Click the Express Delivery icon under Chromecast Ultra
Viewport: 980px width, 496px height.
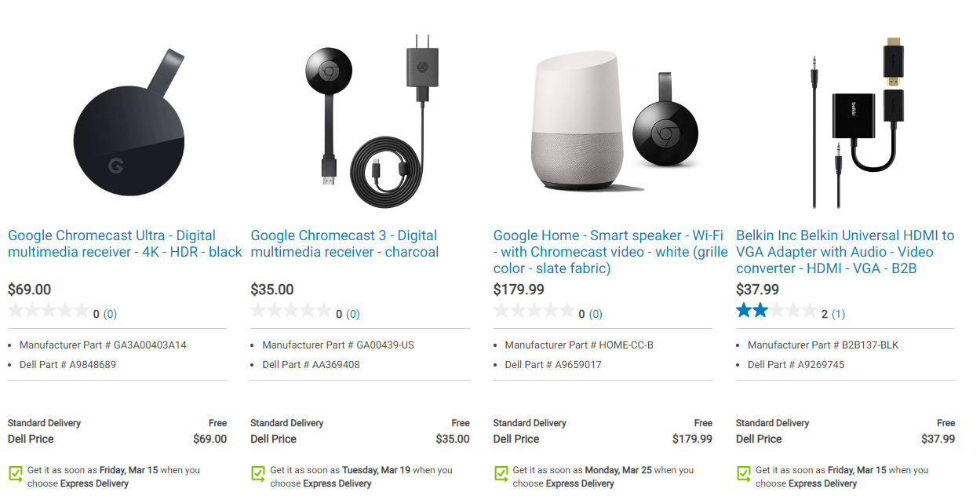pyautogui.click(x=16, y=474)
